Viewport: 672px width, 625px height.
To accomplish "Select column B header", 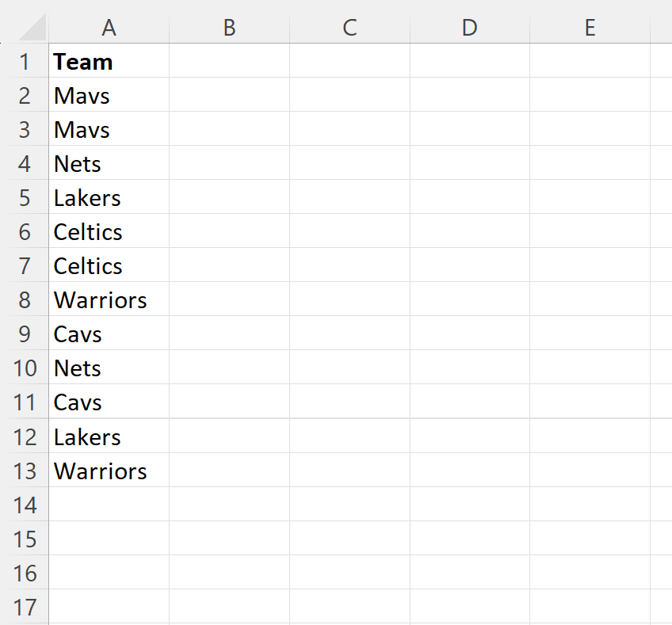I will coord(229,28).
